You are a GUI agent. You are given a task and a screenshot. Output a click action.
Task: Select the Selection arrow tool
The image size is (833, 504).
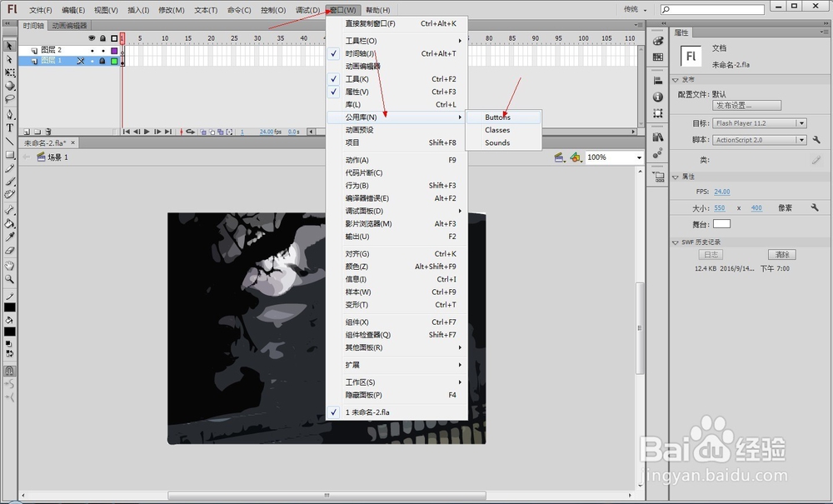point(9,46)
